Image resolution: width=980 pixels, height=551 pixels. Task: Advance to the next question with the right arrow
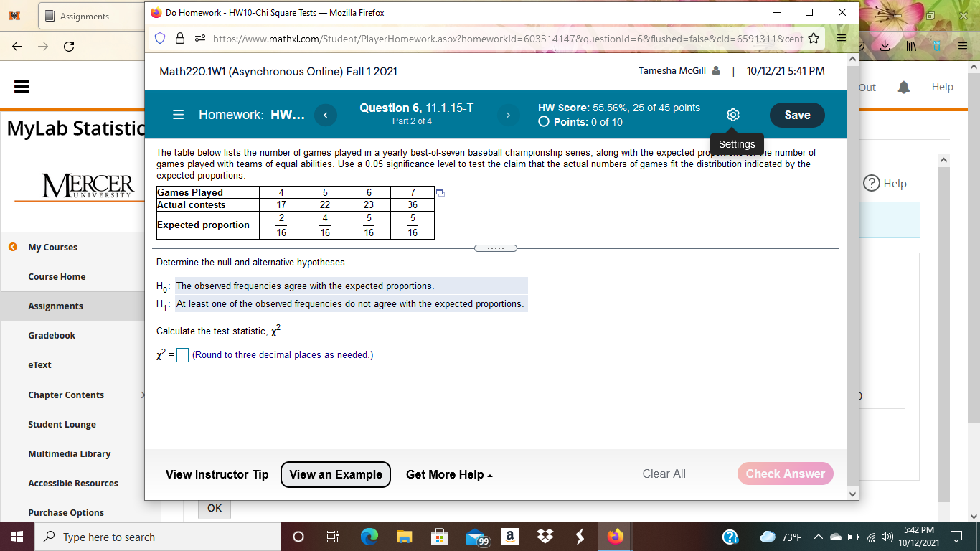coord(508,115)
